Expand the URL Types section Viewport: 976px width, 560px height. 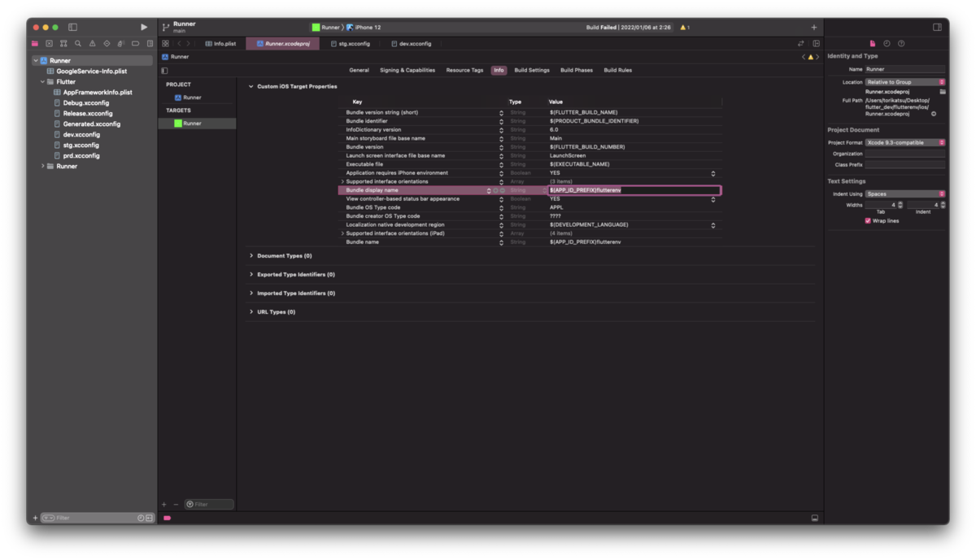tap(251, 311)
